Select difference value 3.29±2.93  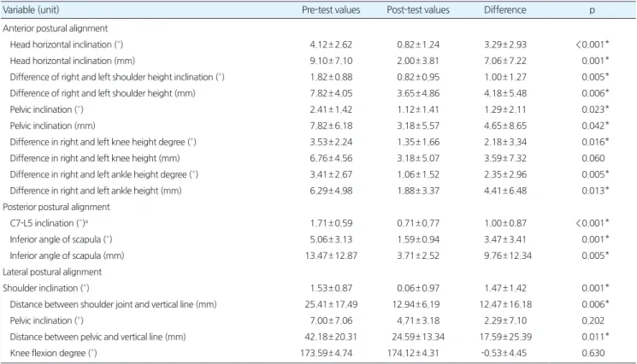point(505,44)
